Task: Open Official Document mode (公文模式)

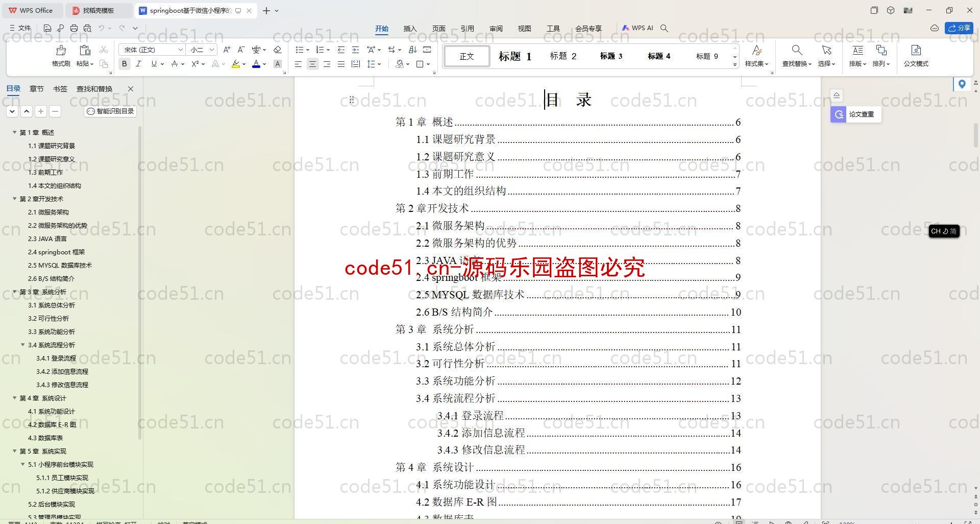Action: pyautogui.click(x=916, y=56)
